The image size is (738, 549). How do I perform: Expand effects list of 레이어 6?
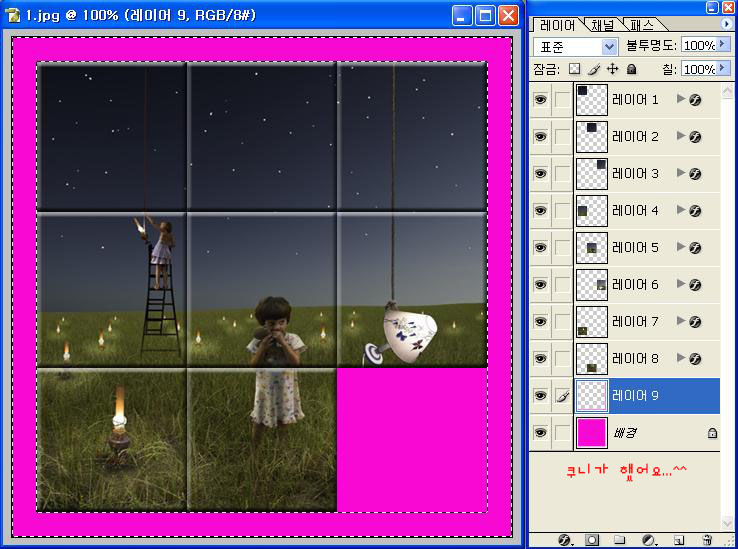click(680, 283)
